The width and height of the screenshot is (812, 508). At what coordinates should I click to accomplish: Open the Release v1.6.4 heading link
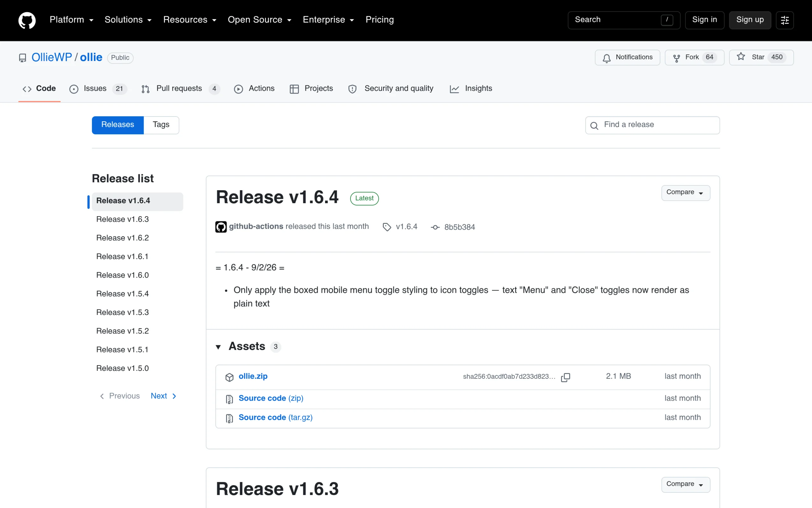(277, 197)
